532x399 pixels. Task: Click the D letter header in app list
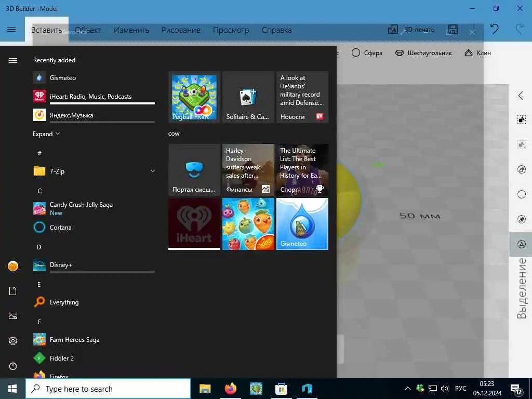pos(39,247)
